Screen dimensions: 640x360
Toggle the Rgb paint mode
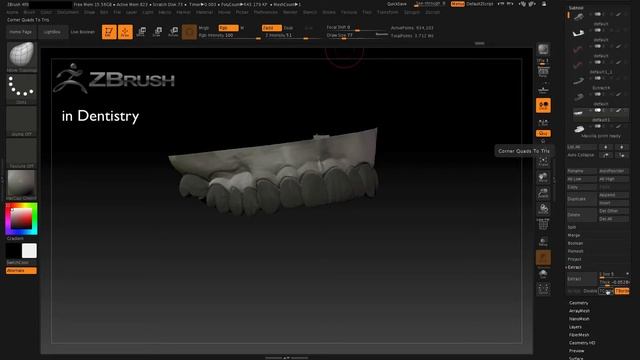pyautogui.click(x=228, y=28)
